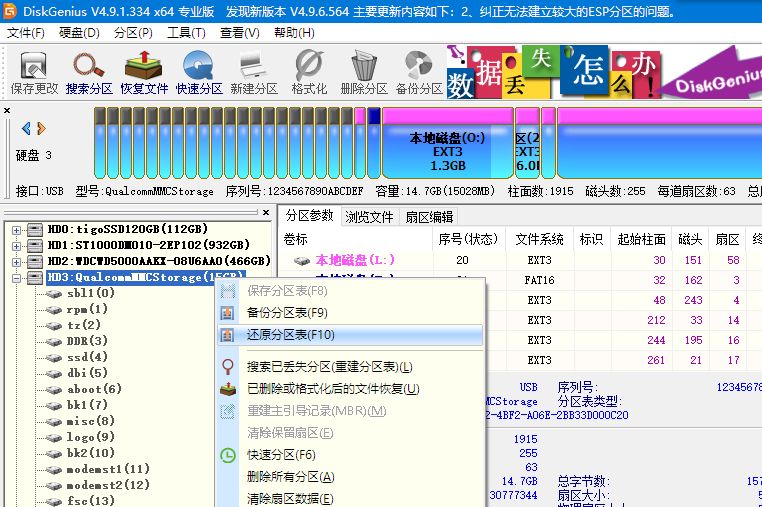The height and width of the screenshot is (507, 762).
Task: Go to next disk with right arrow
Action: pos(41,128)
